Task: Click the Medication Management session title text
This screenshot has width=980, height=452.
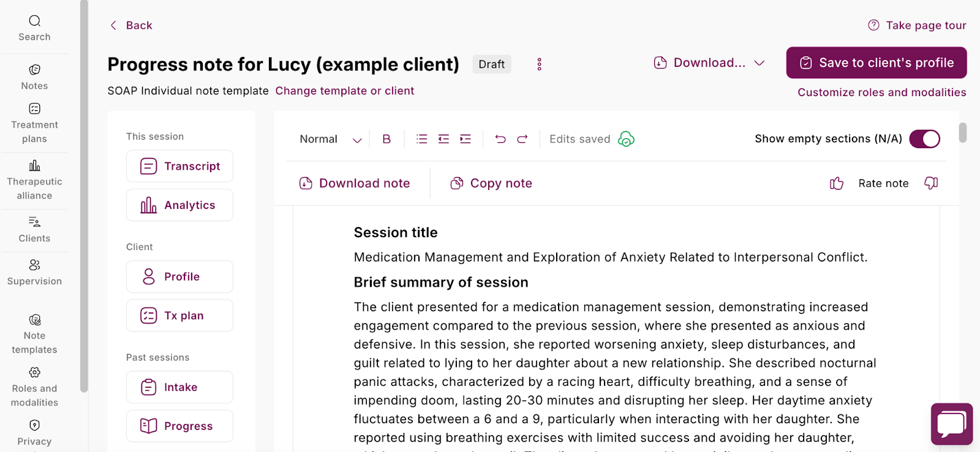Action: tap(611, 257)
